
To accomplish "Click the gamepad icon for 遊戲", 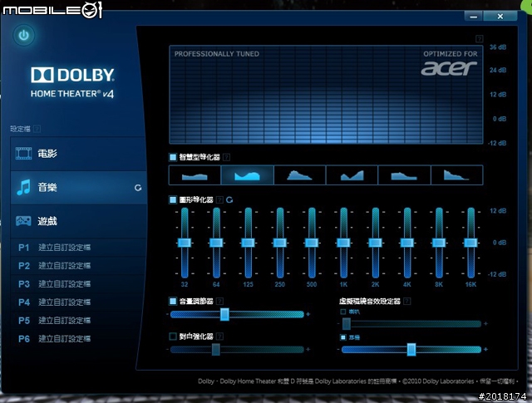I will coord(23,221).
